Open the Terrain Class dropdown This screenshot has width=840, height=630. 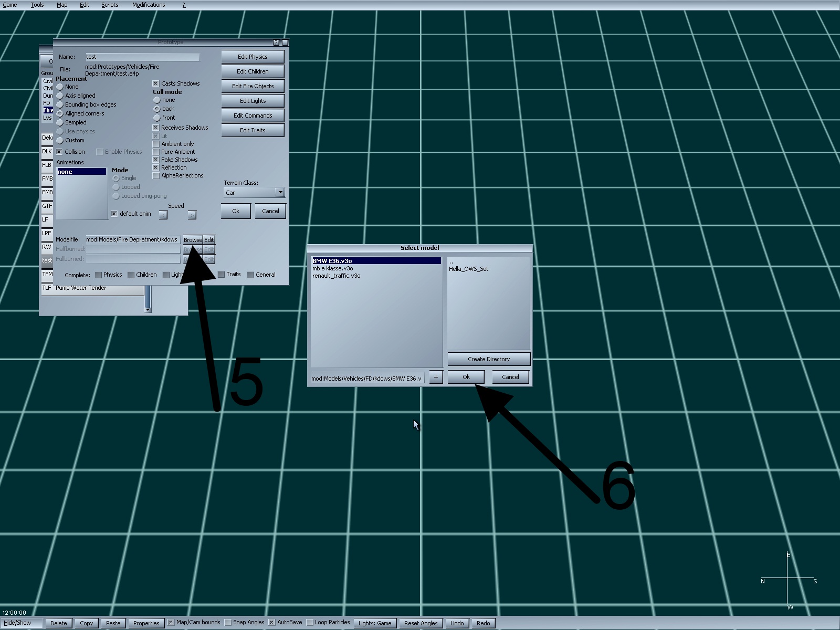coord(280,193)
